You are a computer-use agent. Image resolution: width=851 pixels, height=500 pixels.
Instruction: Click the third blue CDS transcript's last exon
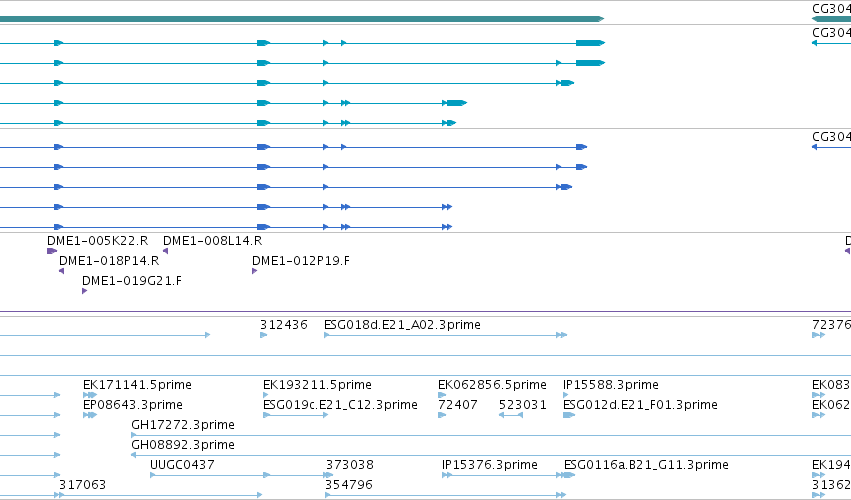(x=566, y=187)
